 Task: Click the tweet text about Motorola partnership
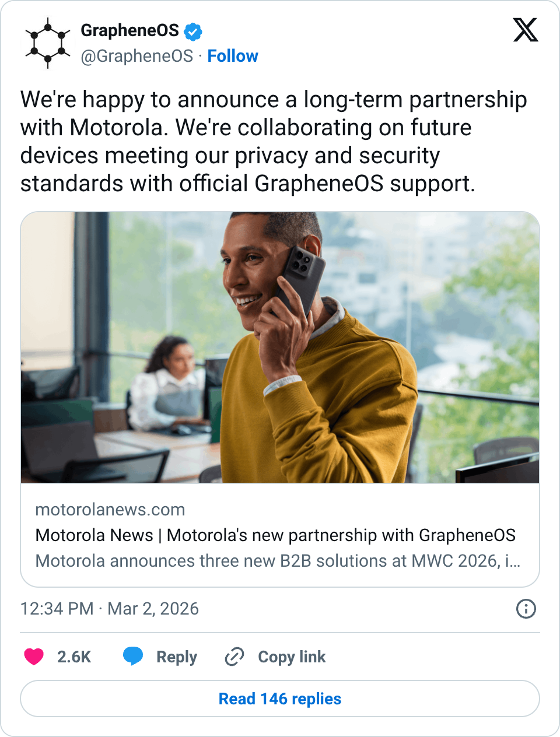click(273, 141)
